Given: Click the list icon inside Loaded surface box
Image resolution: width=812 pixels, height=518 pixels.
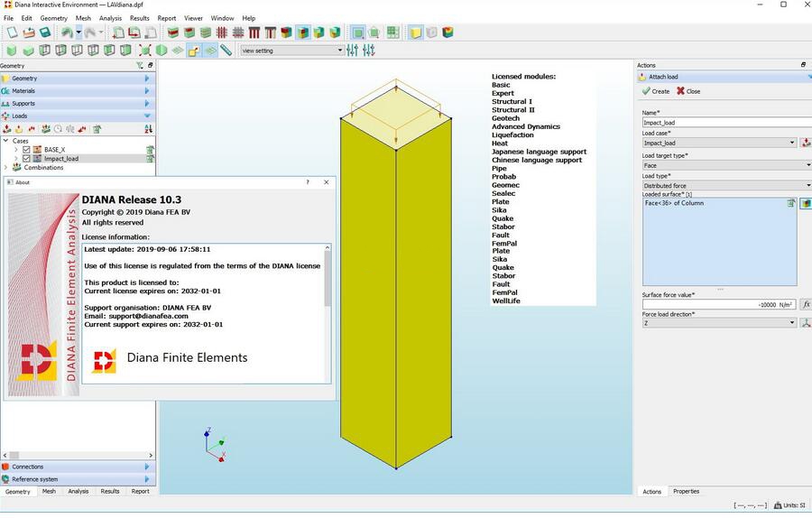Looking at the screenshot, I should point(790,203).
